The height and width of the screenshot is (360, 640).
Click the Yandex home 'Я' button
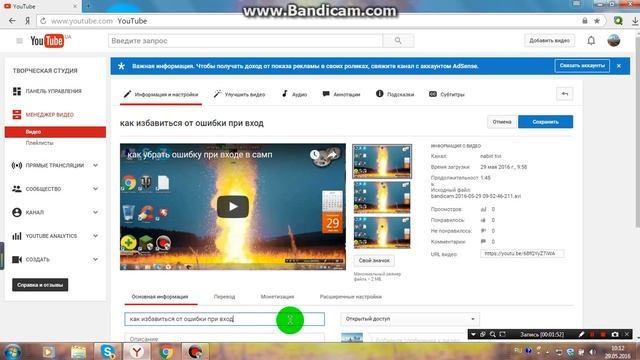click(27, 21)
